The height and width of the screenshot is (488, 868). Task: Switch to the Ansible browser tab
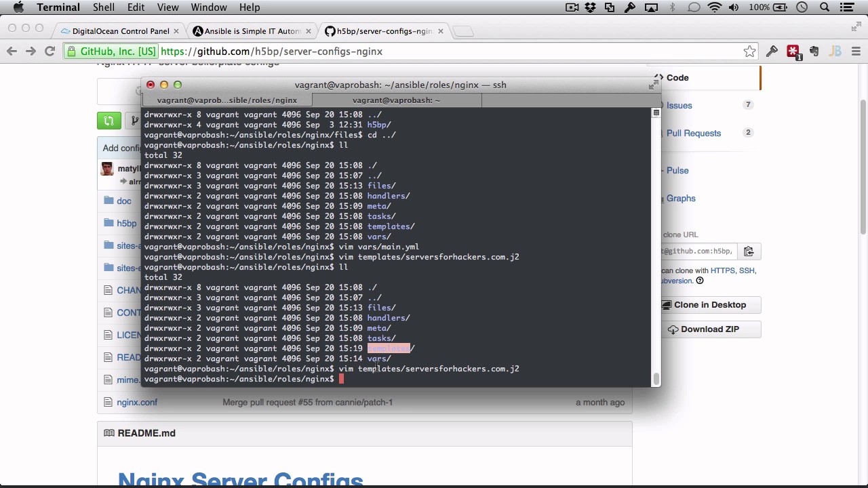point(251,31)
